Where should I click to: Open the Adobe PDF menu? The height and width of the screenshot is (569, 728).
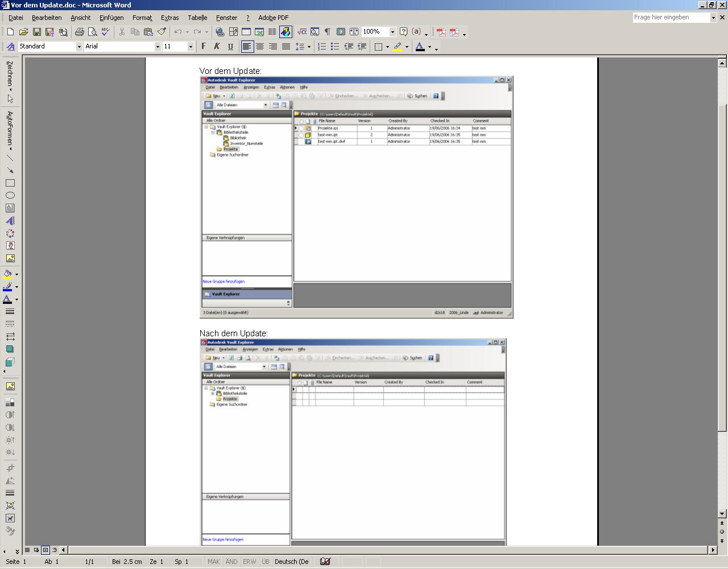274,18
